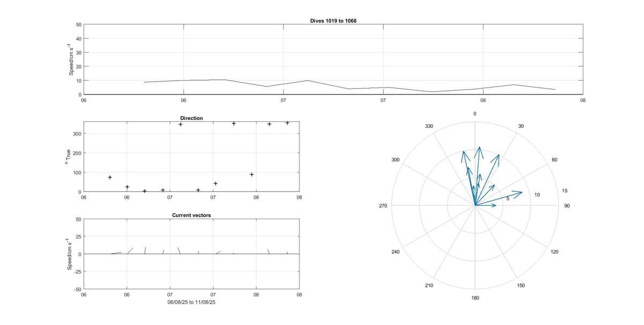Image resolution: width=644 pixels, height=325 pixels.
Task: Click the Speed/cm s-1 label of Current vectors plot
Action: pyautogui.click(x=70, y=254)
